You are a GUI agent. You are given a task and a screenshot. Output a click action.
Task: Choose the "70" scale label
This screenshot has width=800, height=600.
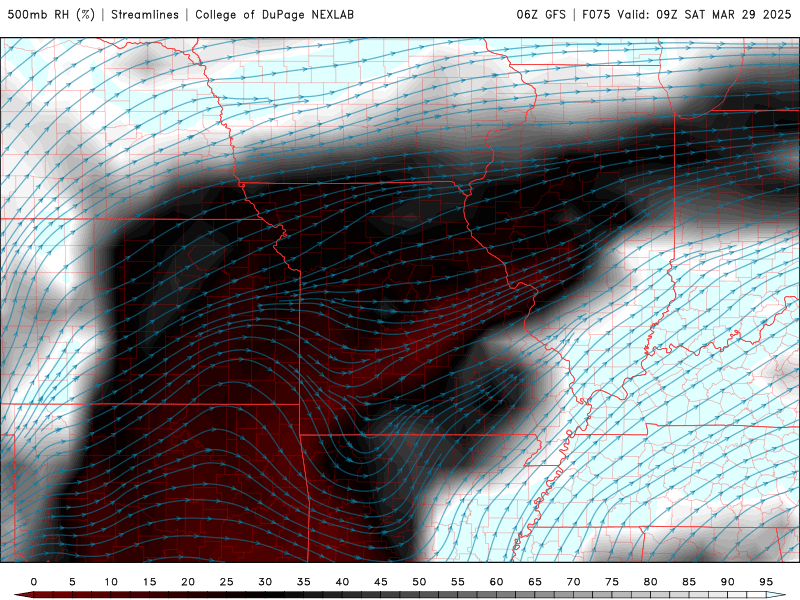tap(573, 582)
